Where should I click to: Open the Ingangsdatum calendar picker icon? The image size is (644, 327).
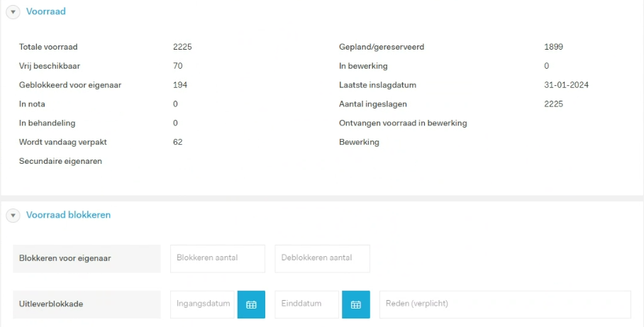[x=251, y=304]
